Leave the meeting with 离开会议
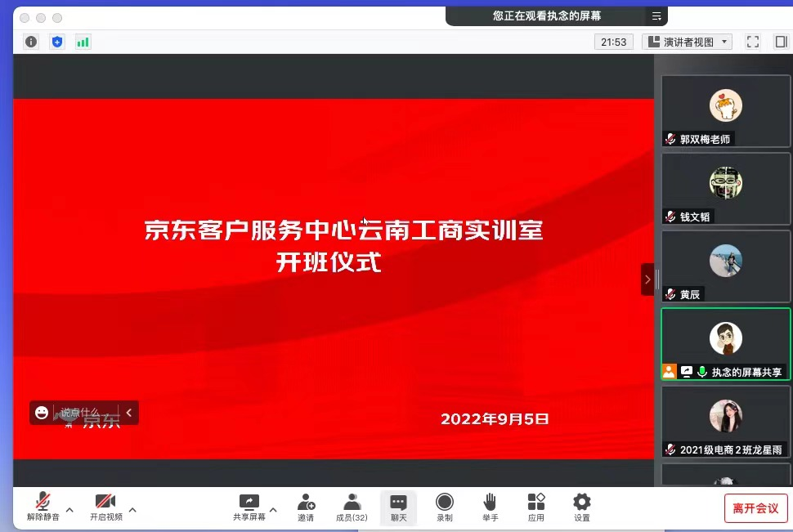Viewport: 793px width, 532px height. 755,507
